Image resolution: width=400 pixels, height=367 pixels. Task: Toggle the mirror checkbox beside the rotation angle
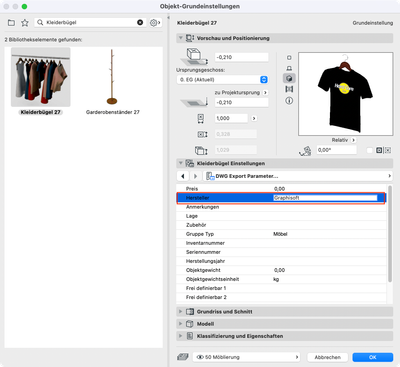click(369, 150)
